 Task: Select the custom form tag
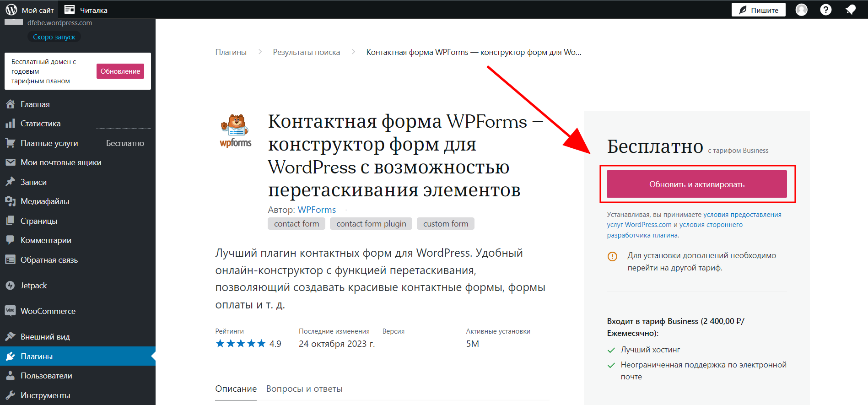446,224
